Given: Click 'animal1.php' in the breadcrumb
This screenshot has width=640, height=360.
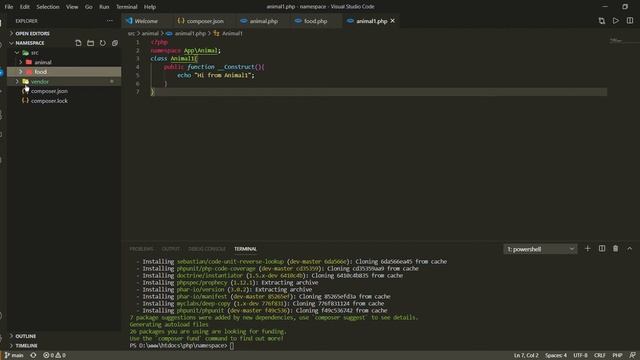Looking at the screenshot, I should click(190, 33).
